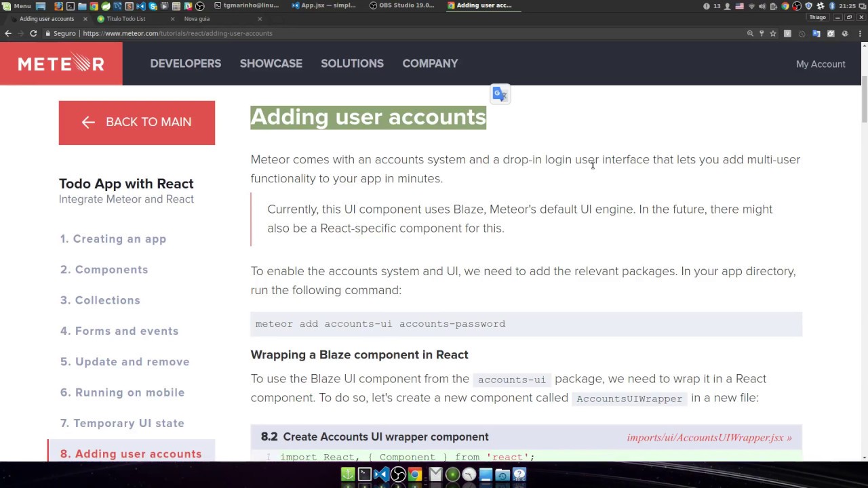Click the Thiago profile button in Chrome
Screen dimensions: 868x488
(x=817, y=18)
